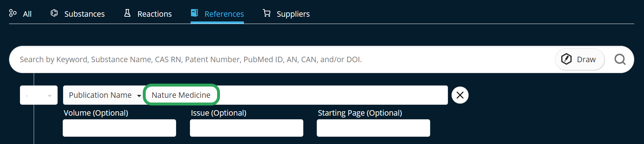Click the Starting Page (Optional) field

(x=373, y=128)
